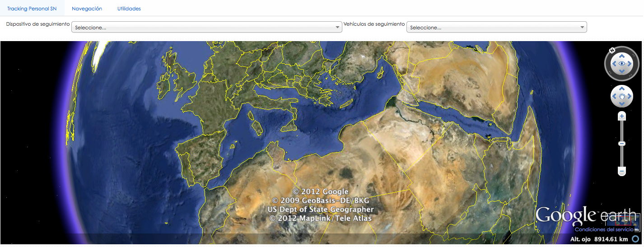The width and height of the screenshot is (644, 247).
Task: Open the Tracking Personal SN tab
Action: pos(32,9)
